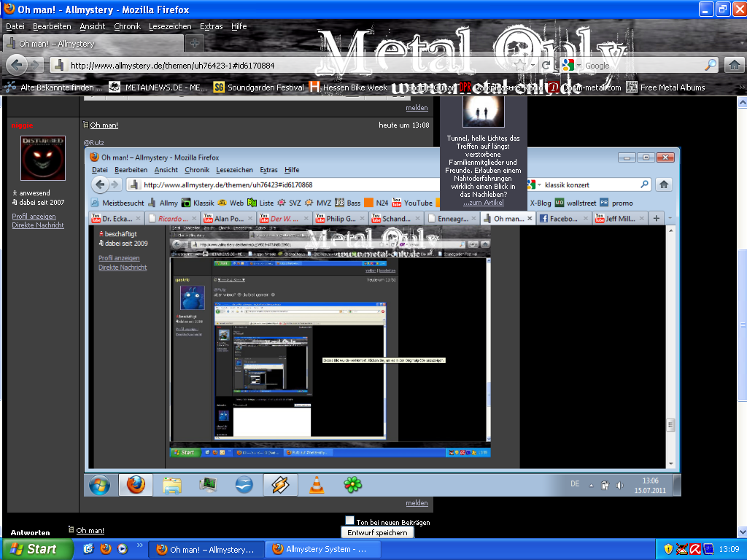Open a new tab with the plus button
Viewport: 747px width, 560px height.
194,43
